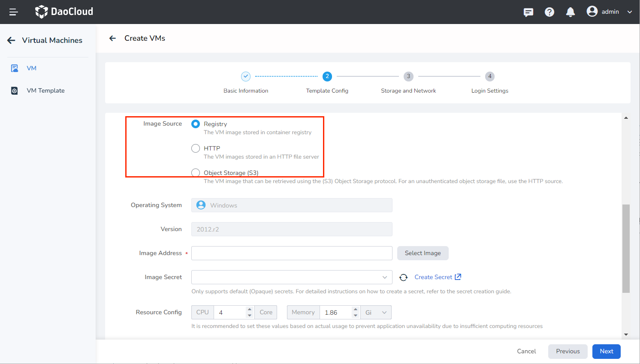Click the Select Image button
640x364 pixels.
coord(423,253)
